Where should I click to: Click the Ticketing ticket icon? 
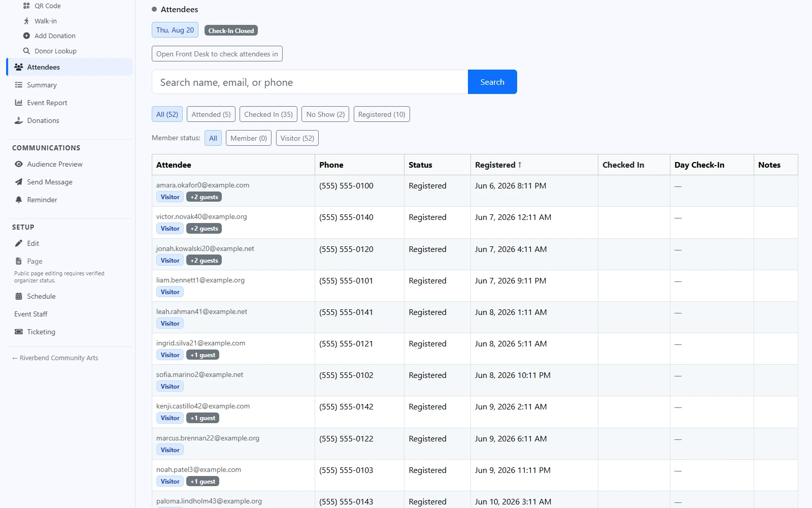click(x=19, y=332)
